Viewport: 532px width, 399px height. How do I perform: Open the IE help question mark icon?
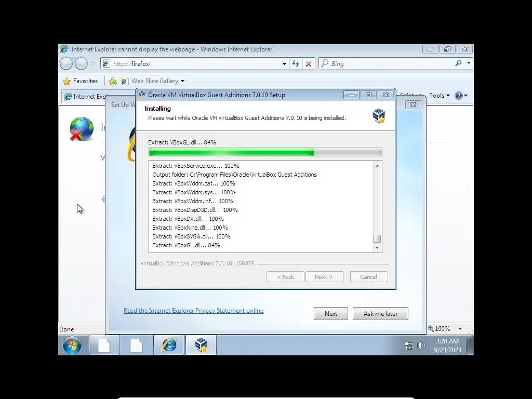tap(458, 96)
